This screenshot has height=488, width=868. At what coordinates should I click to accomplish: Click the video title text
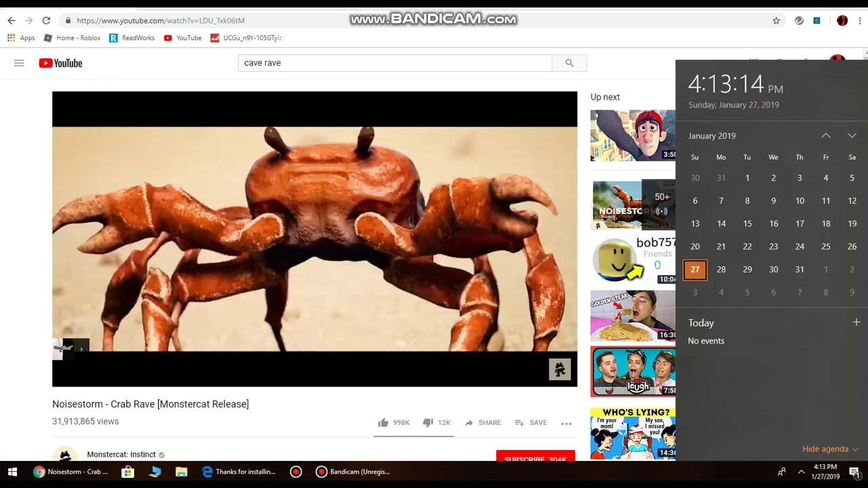(151, 404)
